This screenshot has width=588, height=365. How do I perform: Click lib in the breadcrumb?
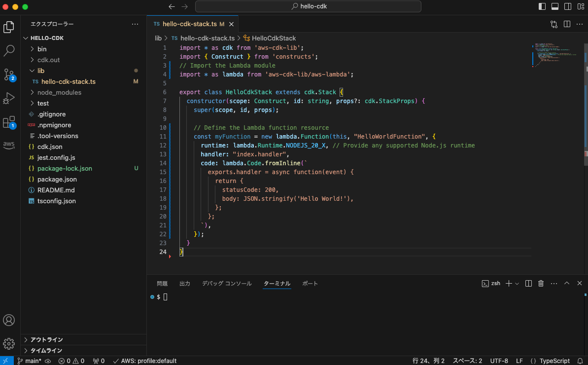click(x=158, y=38)
